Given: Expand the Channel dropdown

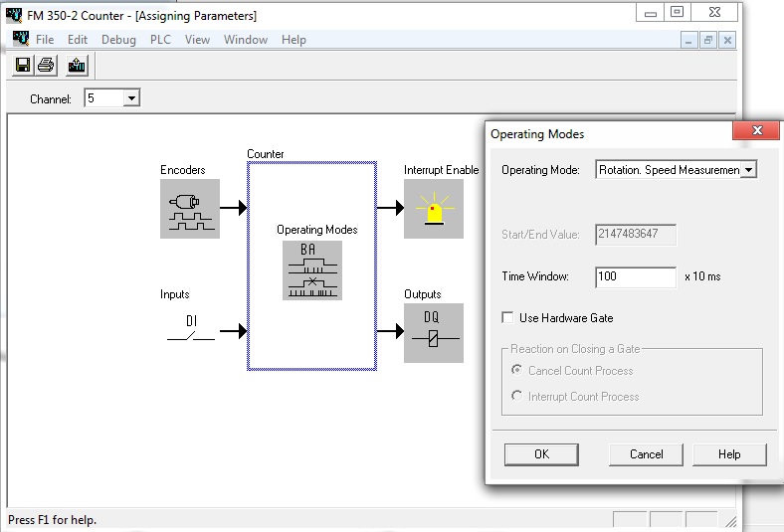Looking at the screenshot, I should [131, 97].
